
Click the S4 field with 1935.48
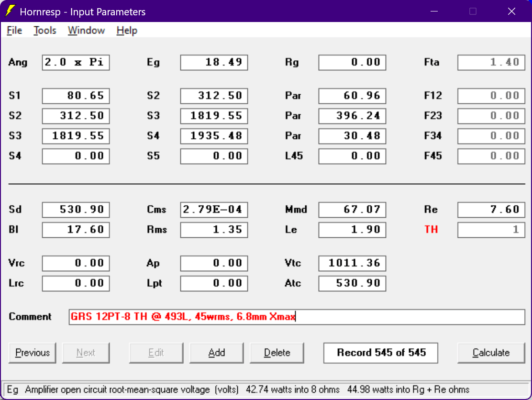click(x=214, y=136)
